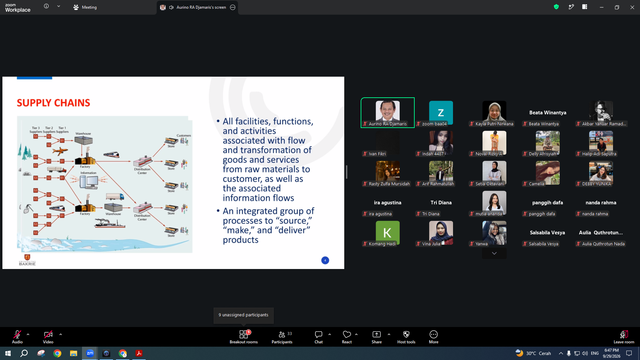The height and width of the screenshot is (360, 640).
Task: Click the shared SUPPLY CHAINS slide
Action: pos(173,173)
